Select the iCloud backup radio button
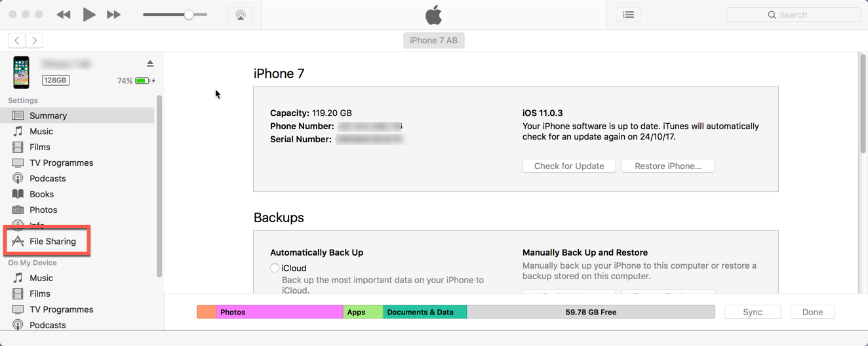This screenshot has height=346, width=868. 275,268
